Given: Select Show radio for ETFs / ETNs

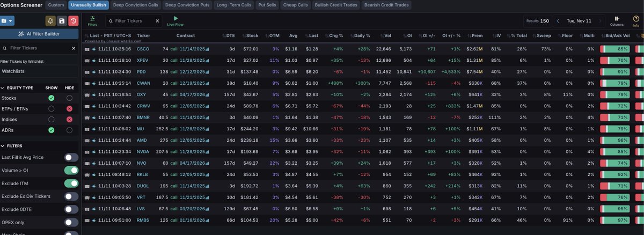Looking at the screenshot, I should pyautogui.click(x=51, y=108).
